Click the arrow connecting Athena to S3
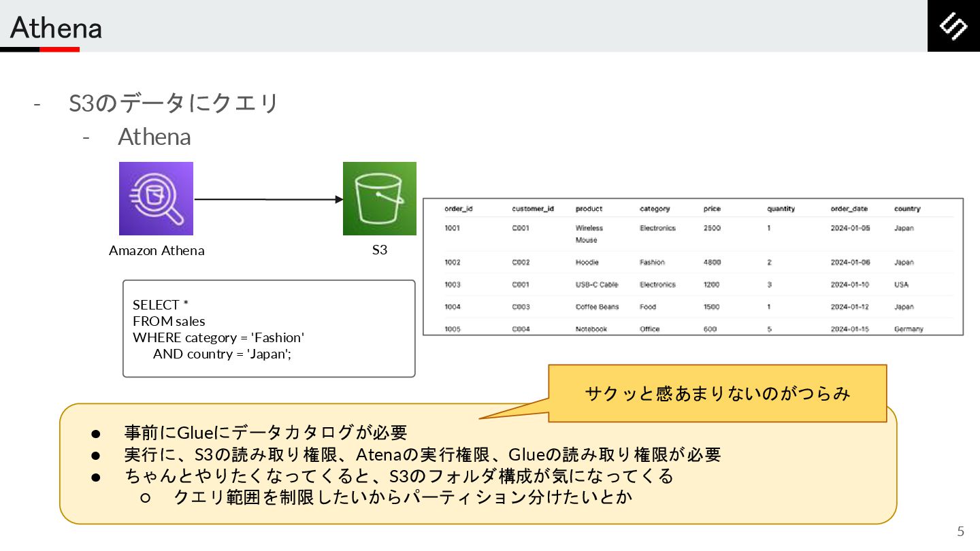The height and width of the screenshot is (551, 980). coord(268,199)
